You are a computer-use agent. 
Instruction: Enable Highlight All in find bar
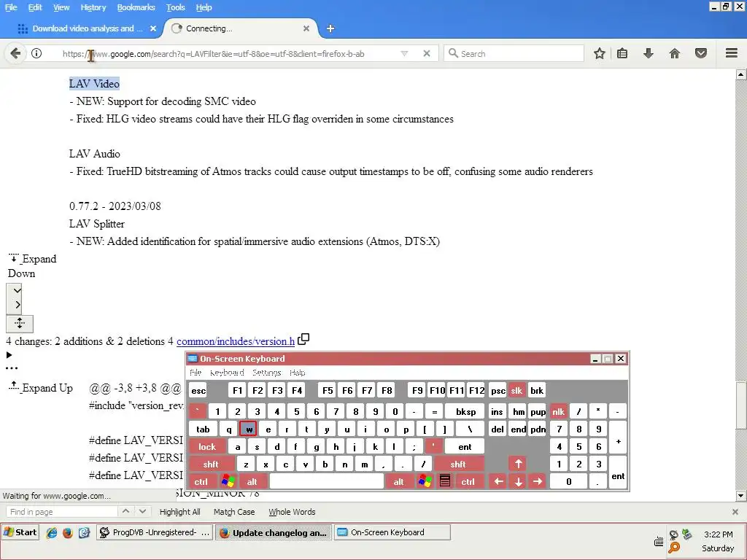pos(179,512)
